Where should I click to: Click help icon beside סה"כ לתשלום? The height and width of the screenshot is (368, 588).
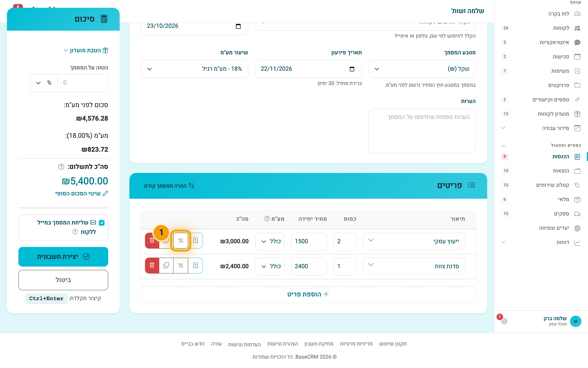click(61, 167)
